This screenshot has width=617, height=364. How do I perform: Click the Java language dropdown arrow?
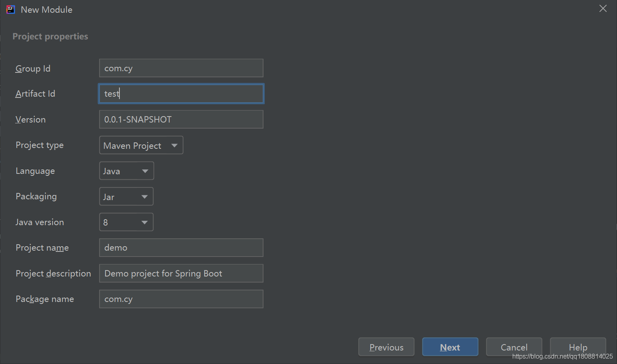145,171
